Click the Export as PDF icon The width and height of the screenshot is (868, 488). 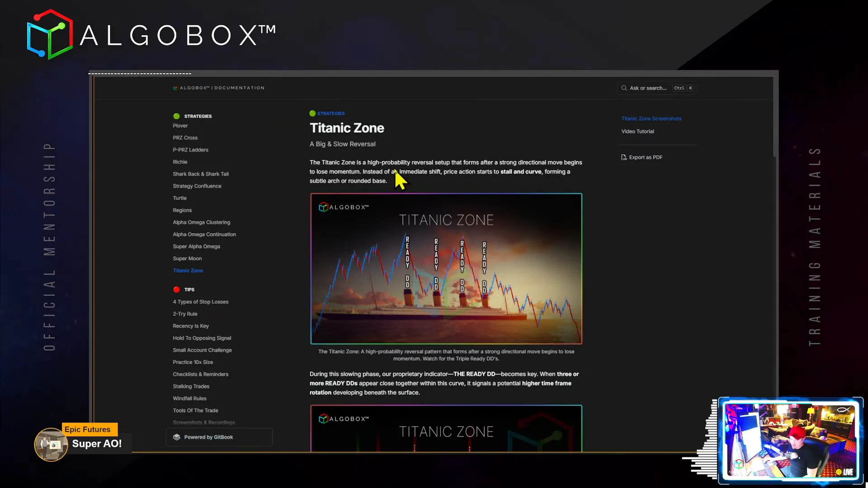[x=624, y=157]
